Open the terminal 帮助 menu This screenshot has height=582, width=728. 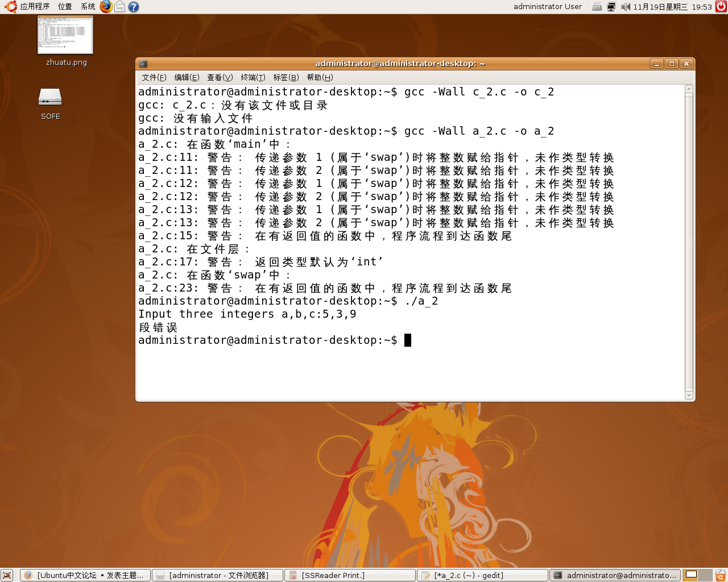[320, 77]
